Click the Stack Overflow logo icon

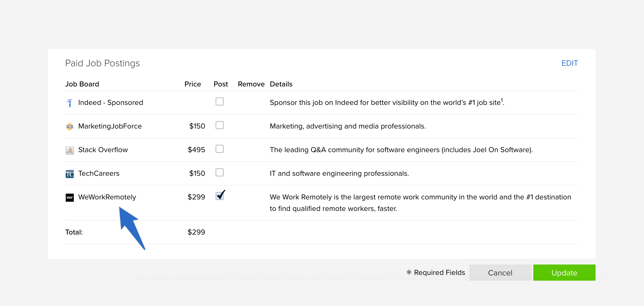tap(69, 150)
